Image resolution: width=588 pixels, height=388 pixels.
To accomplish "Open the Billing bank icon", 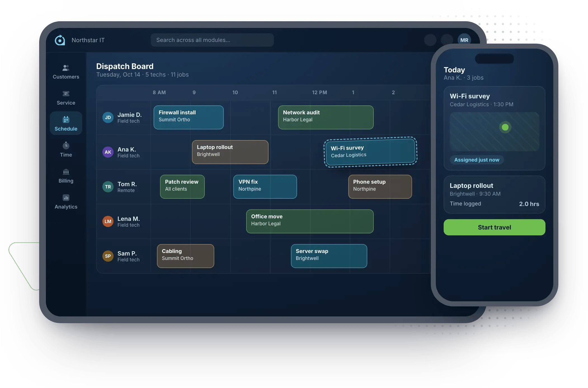I will coord(66,172).
